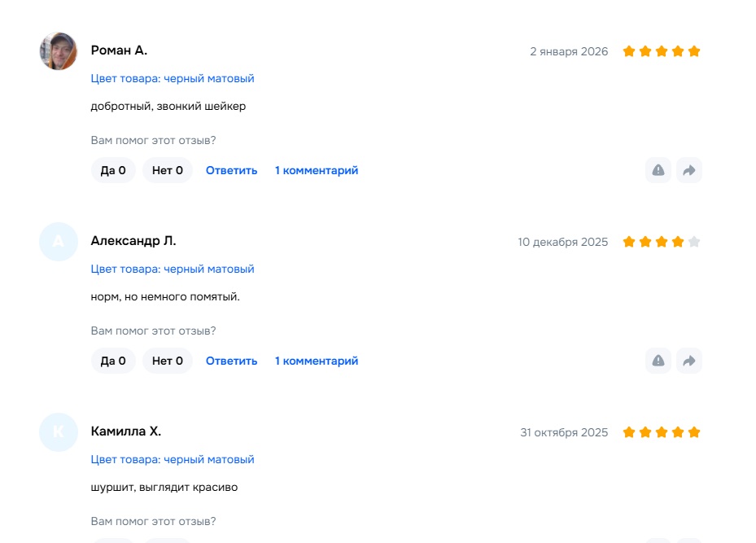Share Роман А.'s review via arrow icon
The height and width of the screenshot is (543, 756).
click(x=689, y=170)
